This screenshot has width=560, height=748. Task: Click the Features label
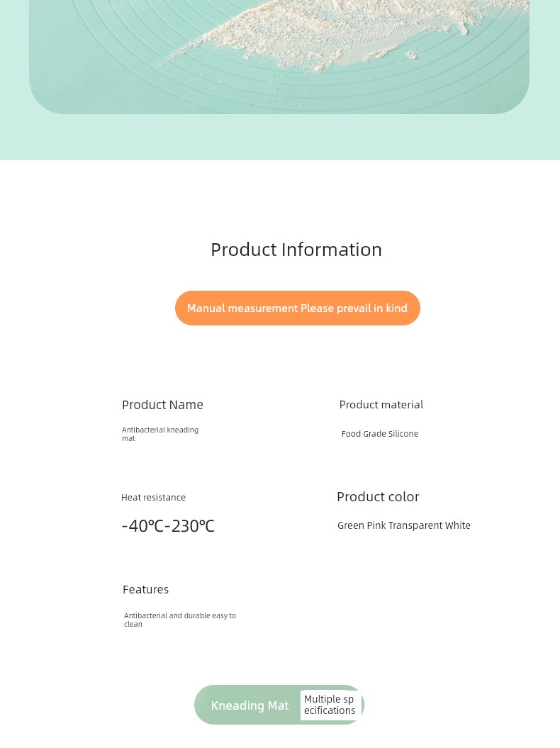click(x=145, y=590)
